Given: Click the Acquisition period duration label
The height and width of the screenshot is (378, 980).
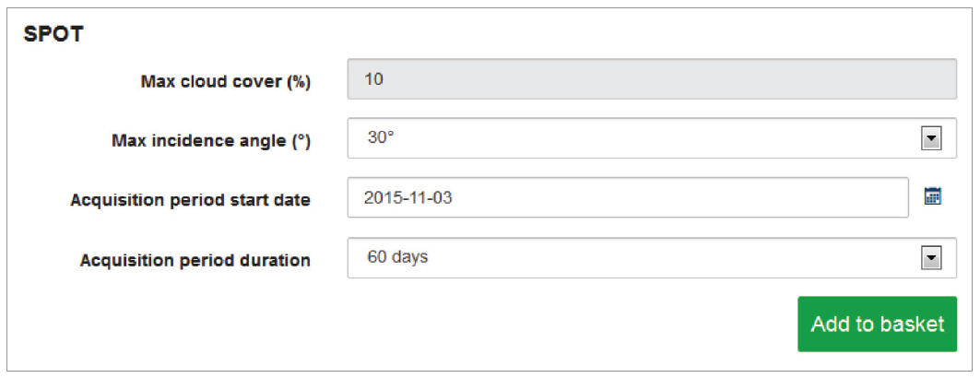Looking at the screenshot, I should 195,261.
